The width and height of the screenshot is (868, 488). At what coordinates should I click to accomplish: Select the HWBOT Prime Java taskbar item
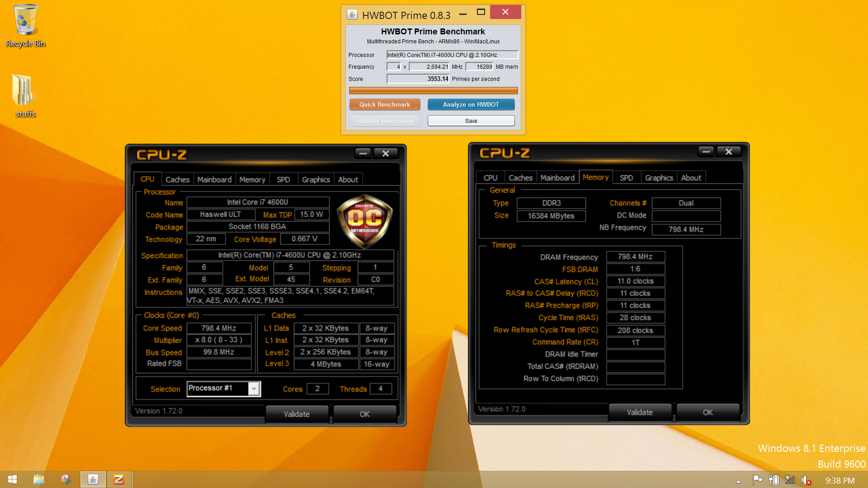coord(93,479)
